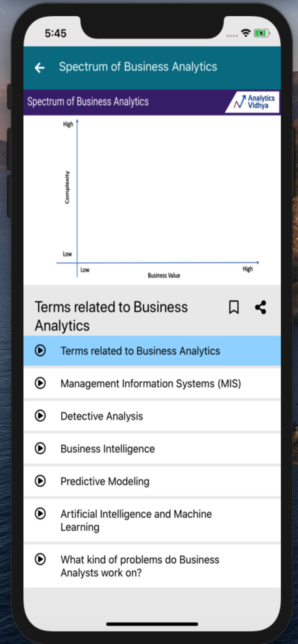This screenshot has width=298, height=644.
Task: Tap the share icon next to the bookmark
Action: tap(260, 307)
